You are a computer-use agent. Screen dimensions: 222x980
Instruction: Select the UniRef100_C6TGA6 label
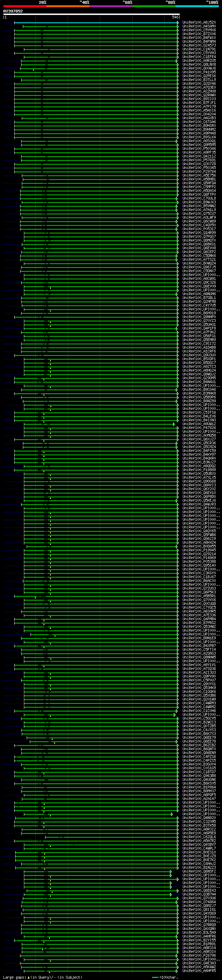[199, 122]
